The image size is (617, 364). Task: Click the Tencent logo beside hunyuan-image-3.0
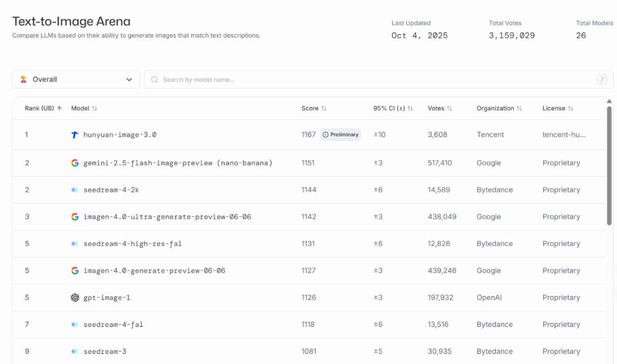coord(74,135)
